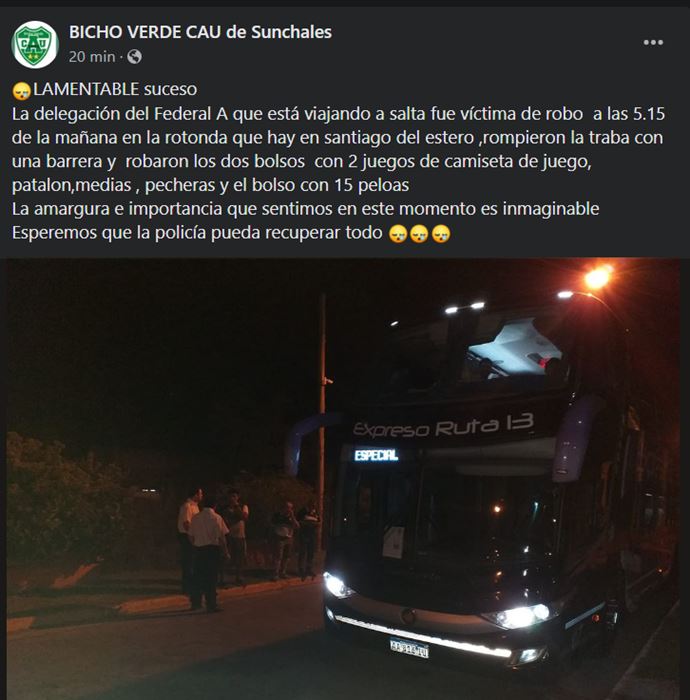Click the glowing street lamp in the photo
This screenshot has height=700, width=690.
point(598,278)
